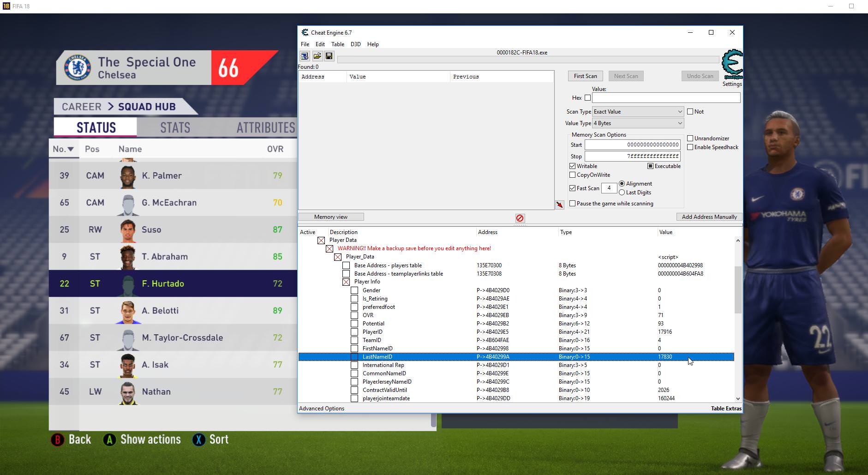Open the D3D menu
868x475 pixels.
click(355, 44)
